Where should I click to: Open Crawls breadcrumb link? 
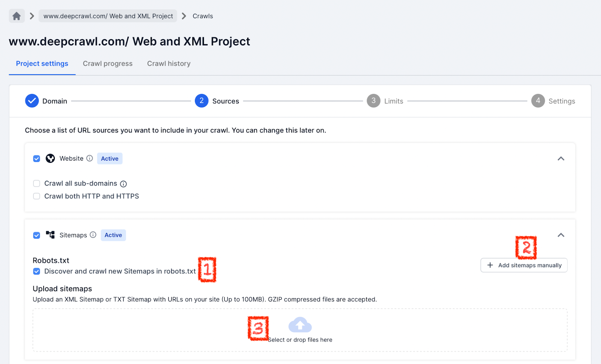[x=203, y=16]
